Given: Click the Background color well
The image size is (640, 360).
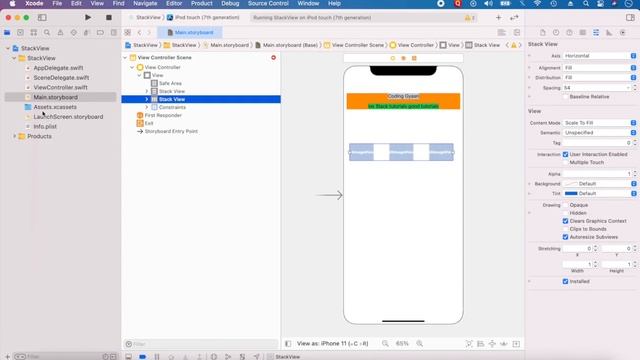Looking at the screenshot, I should [571, 184].
